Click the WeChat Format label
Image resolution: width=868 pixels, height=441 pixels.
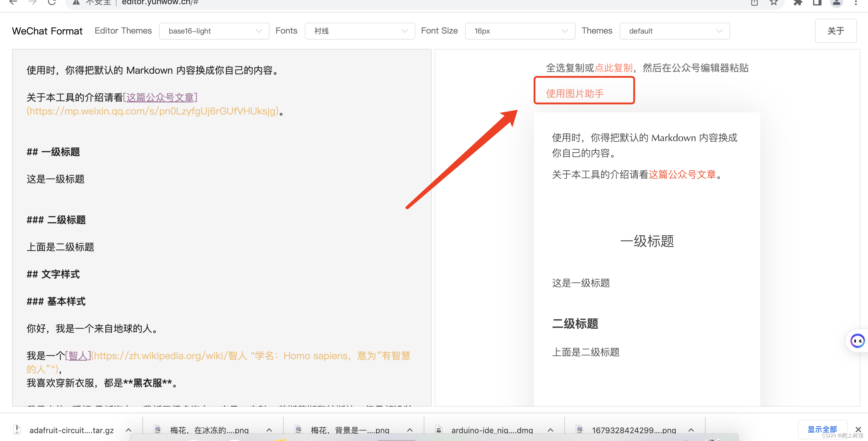(48, 31)
